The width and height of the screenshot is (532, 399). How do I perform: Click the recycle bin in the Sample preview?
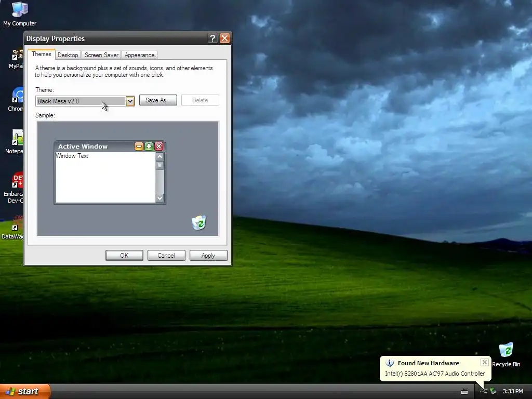pos(199,222)
